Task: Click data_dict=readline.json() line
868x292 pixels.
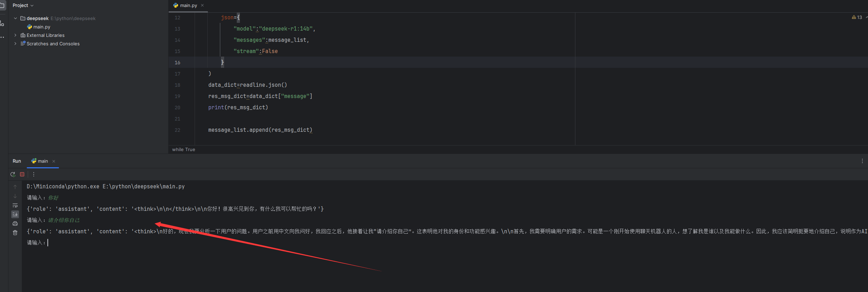Action: (248, 85)
